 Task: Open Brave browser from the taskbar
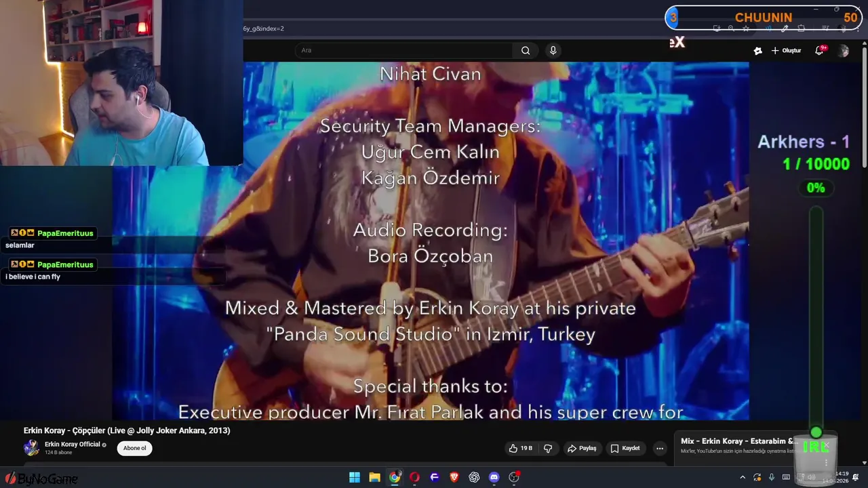[x=454, y=477]
